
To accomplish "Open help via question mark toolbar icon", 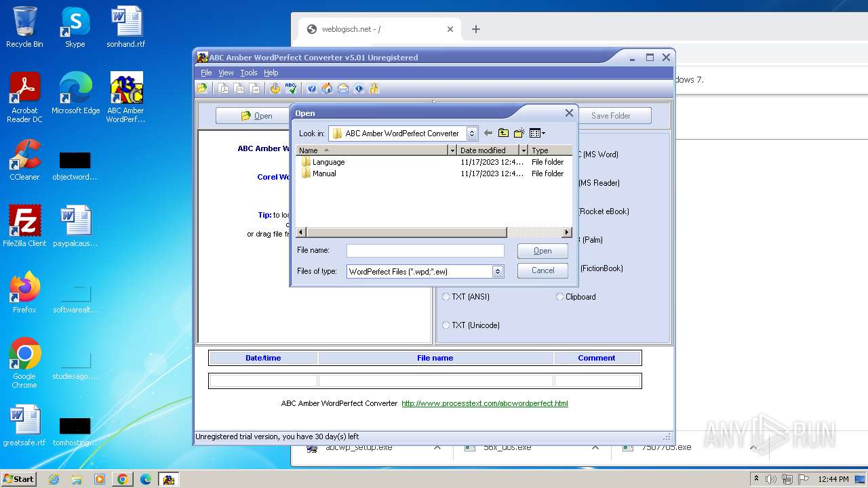I will tap(311, 88).
